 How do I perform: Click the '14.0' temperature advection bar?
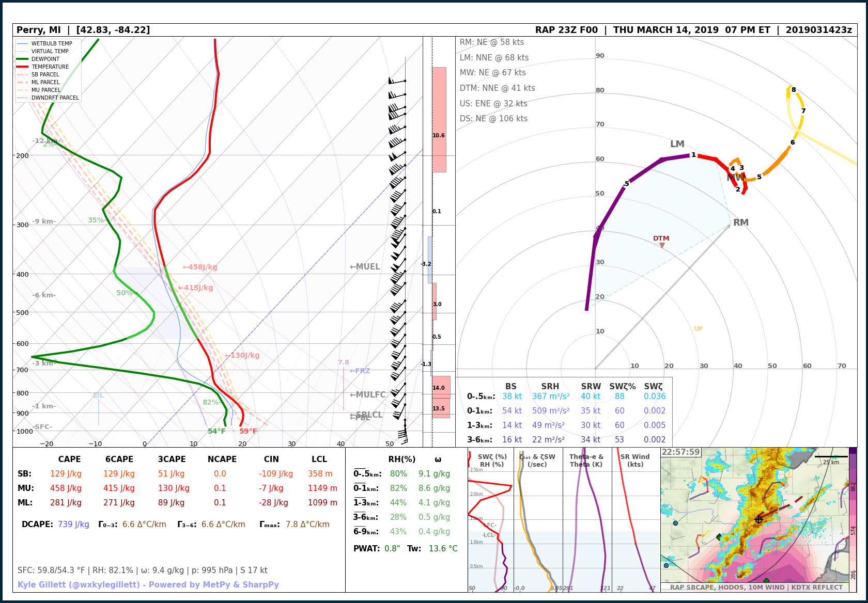point(441,387)
